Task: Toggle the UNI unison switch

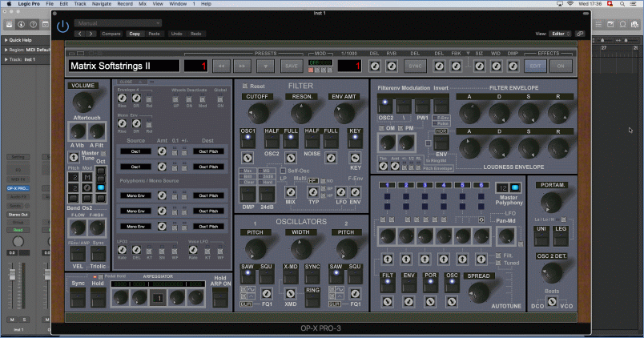Action: [x=541, y=239]
